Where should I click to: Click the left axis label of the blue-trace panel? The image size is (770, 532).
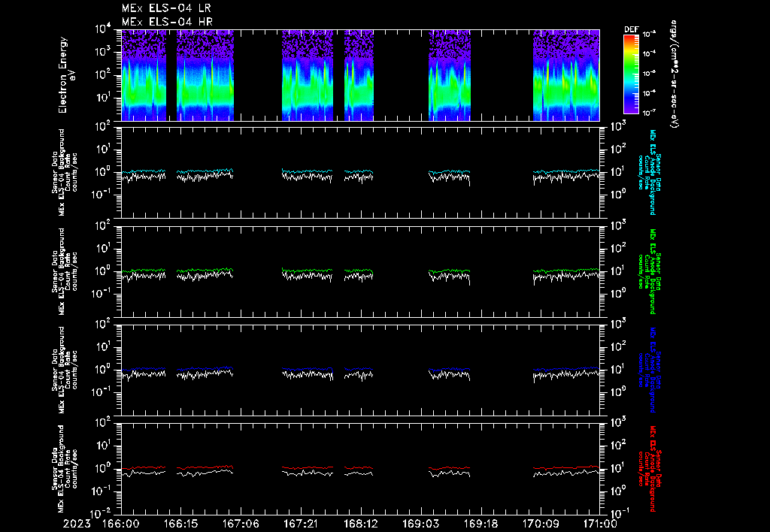click(65, 370)
